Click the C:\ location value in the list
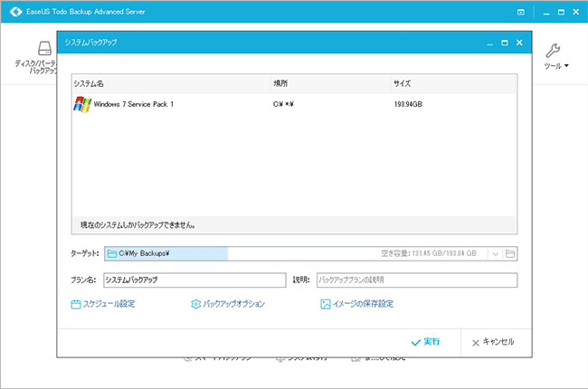 point(283,104)
